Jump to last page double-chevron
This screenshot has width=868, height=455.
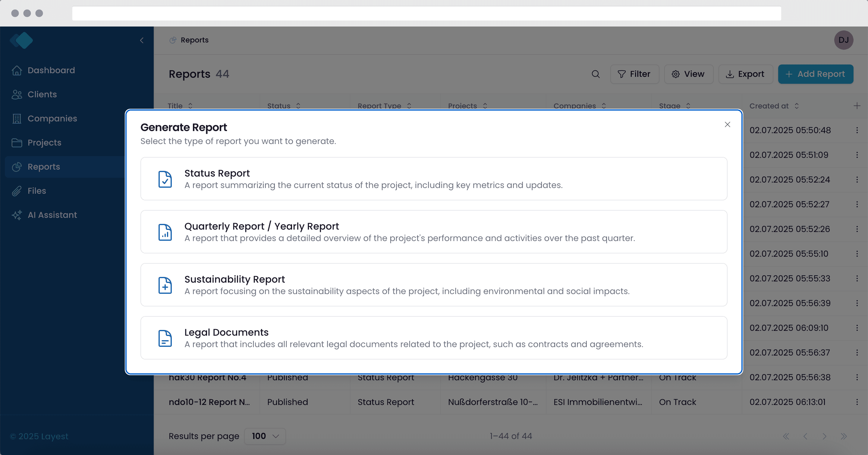point(844,436)
